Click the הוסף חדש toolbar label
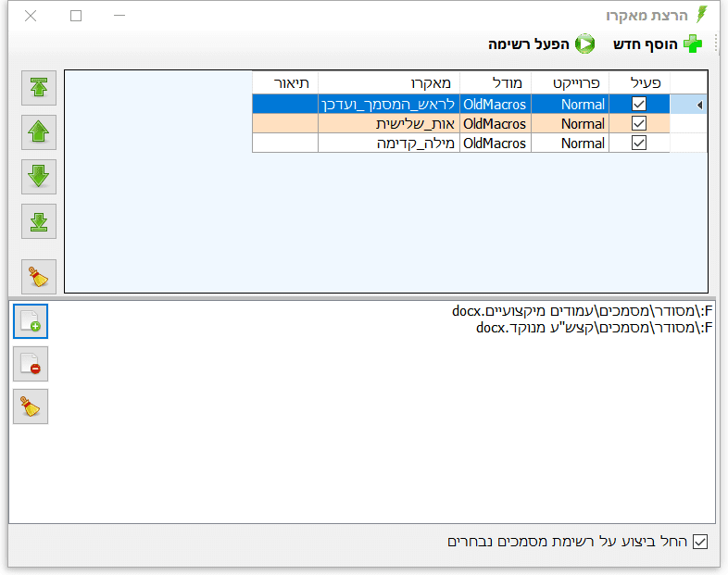The height and width of the screenshot is (575, 728). [x=646, y=44]
